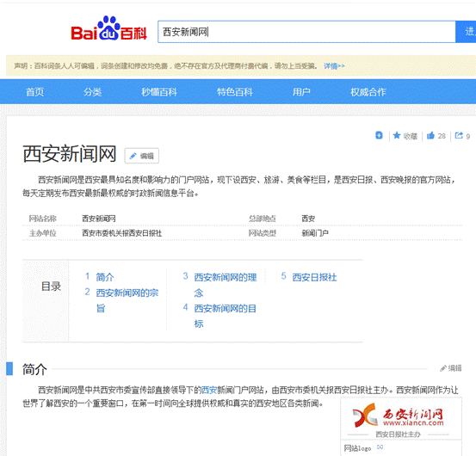
Task: Jump to contents entry 4 西安新闻网的目标
Action: 226,316
